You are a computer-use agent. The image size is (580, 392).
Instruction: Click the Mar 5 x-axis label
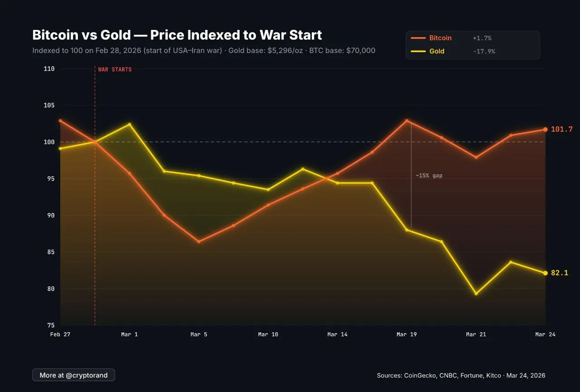click(x=199, y=334)
